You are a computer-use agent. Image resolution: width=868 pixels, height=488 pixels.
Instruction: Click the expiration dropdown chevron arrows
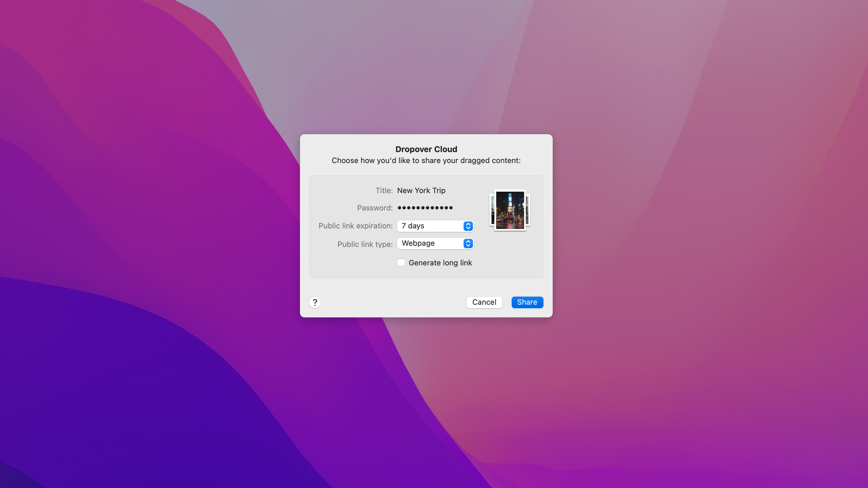(x=468, y=226)
